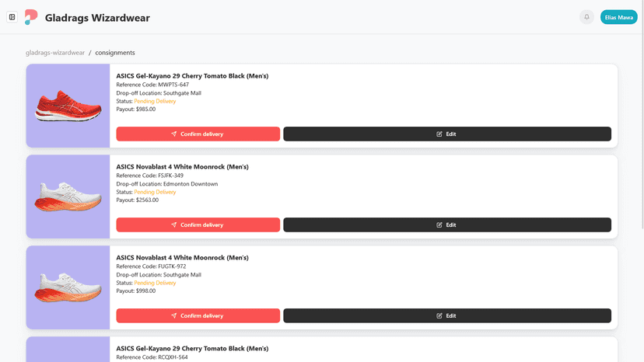
Task: Click the paper plane icon on MWPTS-647
Action: [173, 134]
